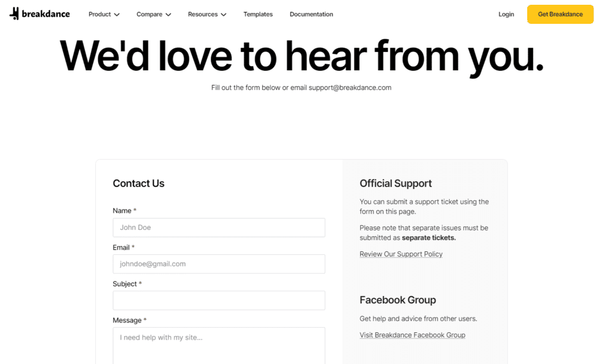610x364 pixels.
Task: Click the Compare chevron arrow
Action: click(169, 15)
